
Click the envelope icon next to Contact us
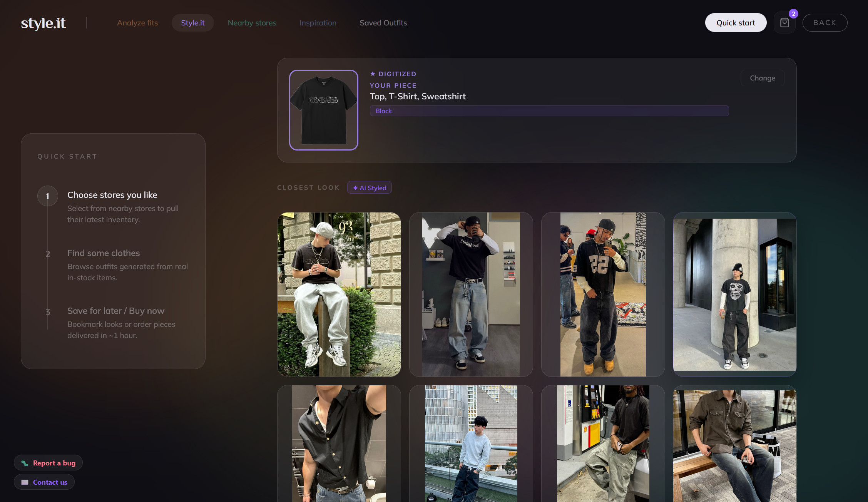[x=24, y=482]
